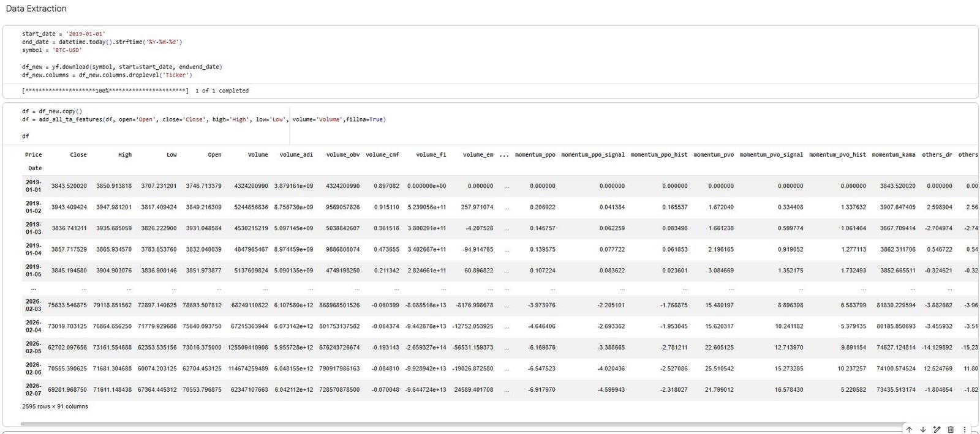This screenshot has width=980, height=434.
Task: Click the 'others_dr' column header
Action: click(937, 155)
